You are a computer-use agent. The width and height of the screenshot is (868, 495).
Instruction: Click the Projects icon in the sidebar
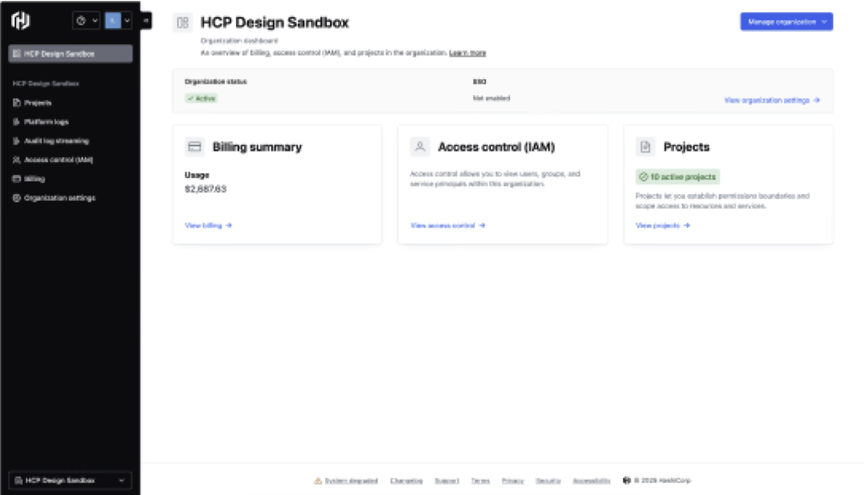(17, 103)
